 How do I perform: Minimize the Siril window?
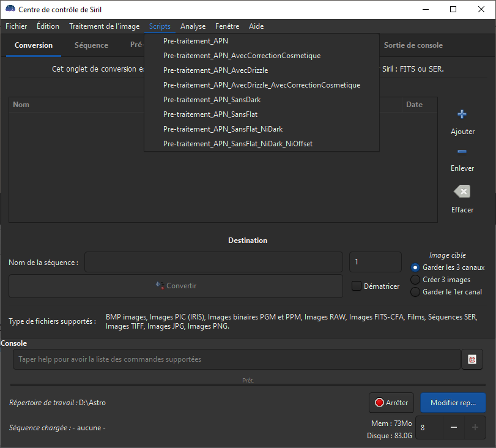tap(426, 10)
